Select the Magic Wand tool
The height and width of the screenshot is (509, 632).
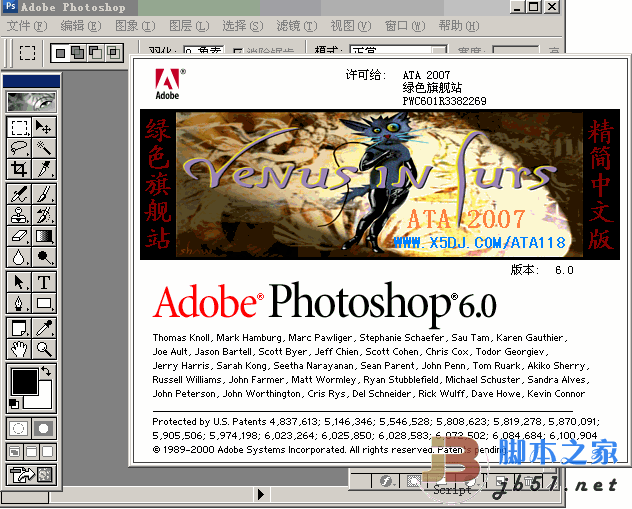click(x=44, y=148)
